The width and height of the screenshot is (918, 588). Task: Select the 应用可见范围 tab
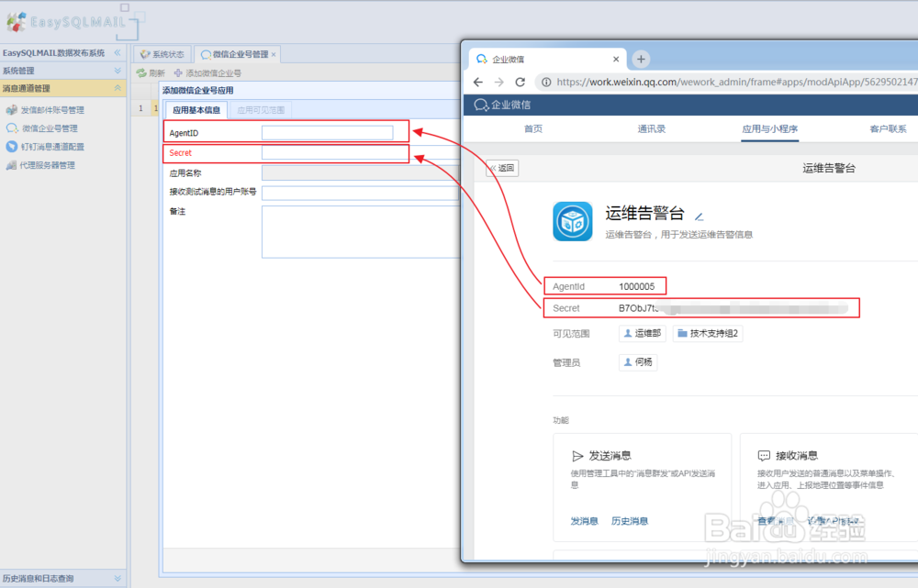pyautogui.click(x=261, y=110)
